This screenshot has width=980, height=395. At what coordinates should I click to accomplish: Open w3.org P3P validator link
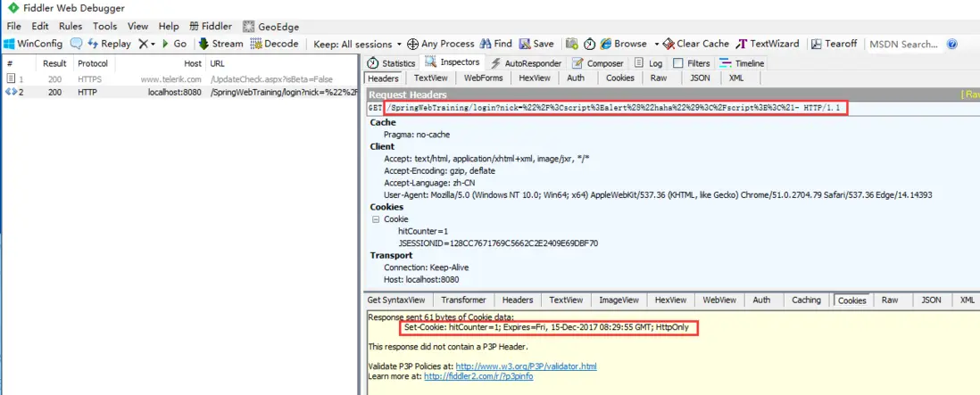(x=527, y=366)
